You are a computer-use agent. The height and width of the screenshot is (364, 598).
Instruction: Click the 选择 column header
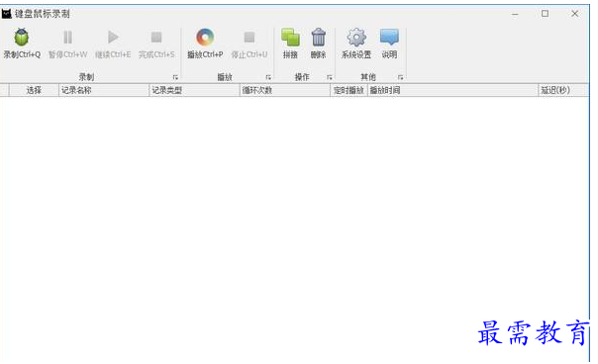(34, 90)
